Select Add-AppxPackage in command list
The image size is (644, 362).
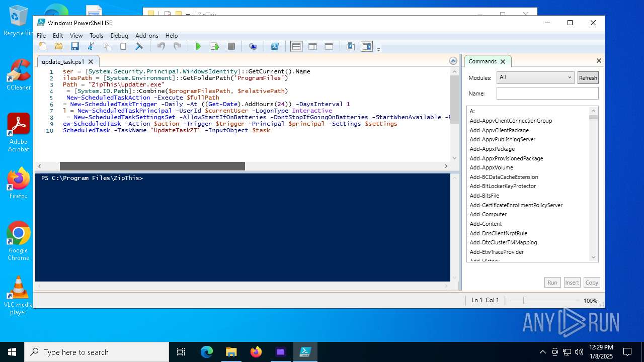pos(492,149)
